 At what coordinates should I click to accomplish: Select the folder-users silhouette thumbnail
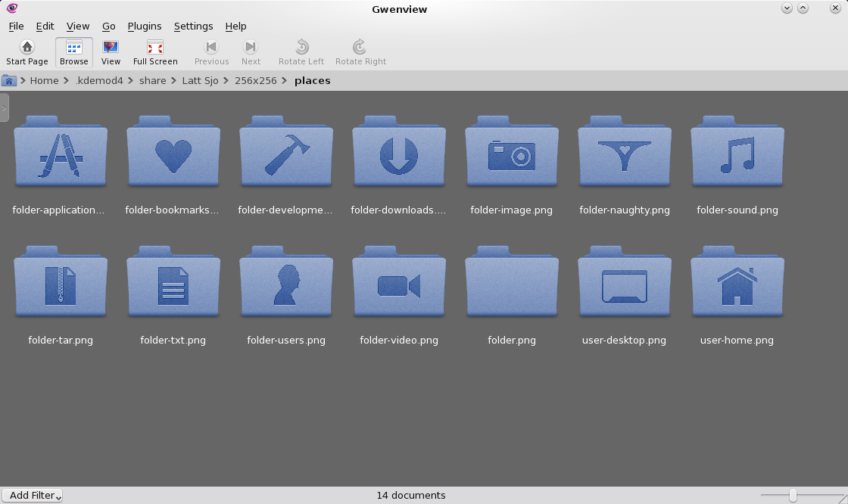[x=286, y=282]
